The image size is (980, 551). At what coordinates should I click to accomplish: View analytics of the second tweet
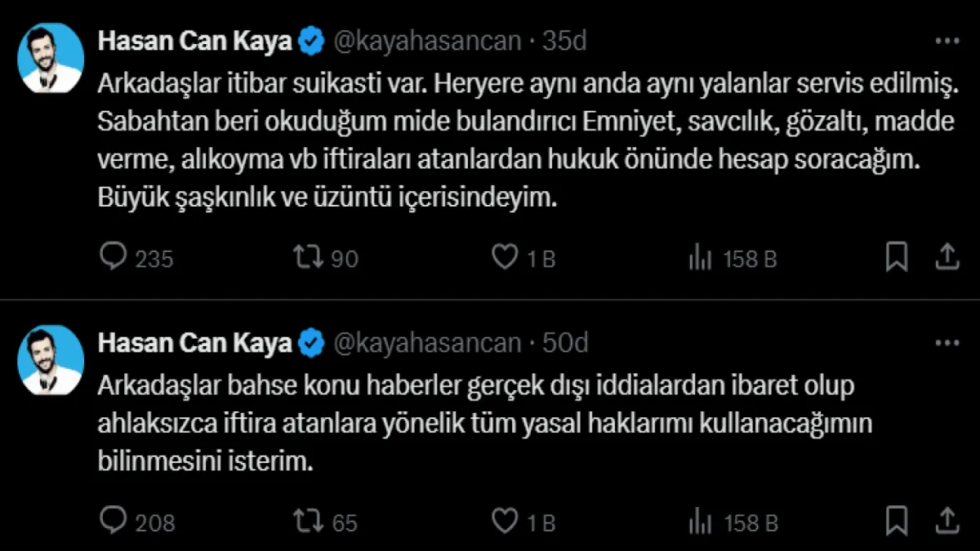click(x=701, y=521)
